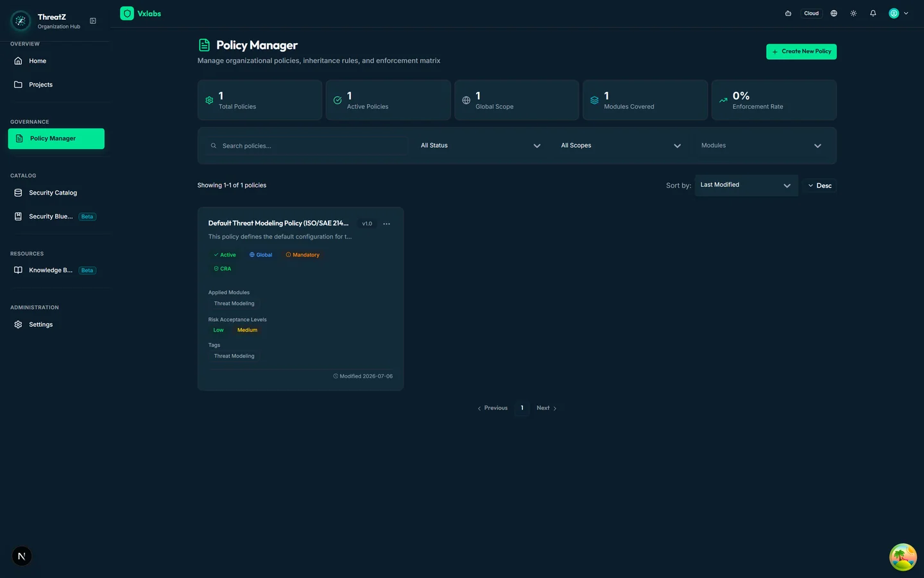This screenshot has width=924, height=578.
Task: Click Showing 1-1 of 1 policies text
Action: [x=232, y=186]
